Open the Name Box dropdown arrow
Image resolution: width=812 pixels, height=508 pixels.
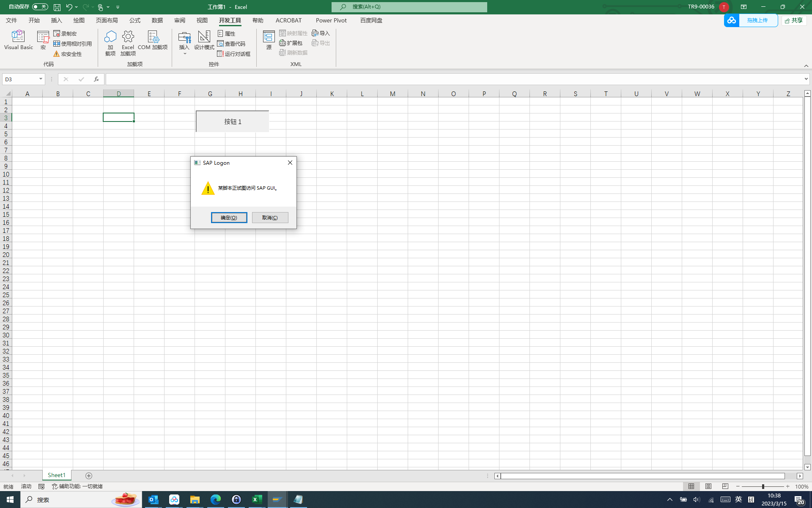click(41, 79)
